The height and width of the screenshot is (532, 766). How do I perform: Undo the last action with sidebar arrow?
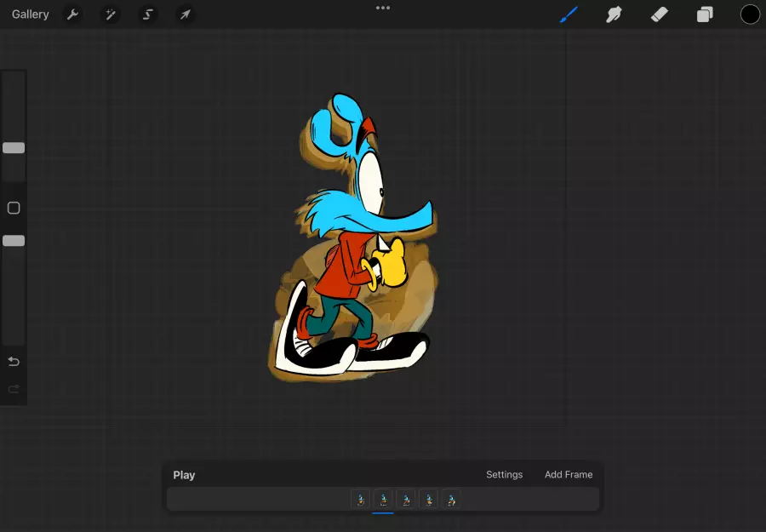tap(14, 362)
